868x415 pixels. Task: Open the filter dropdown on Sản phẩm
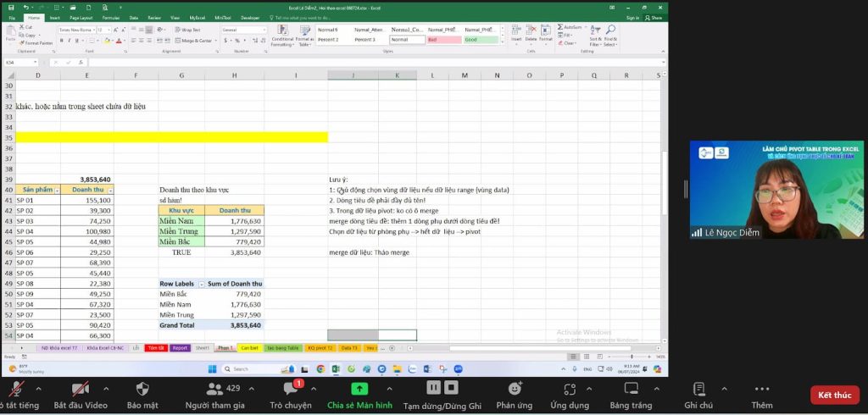pyautogui.click(x=57, y=190)
